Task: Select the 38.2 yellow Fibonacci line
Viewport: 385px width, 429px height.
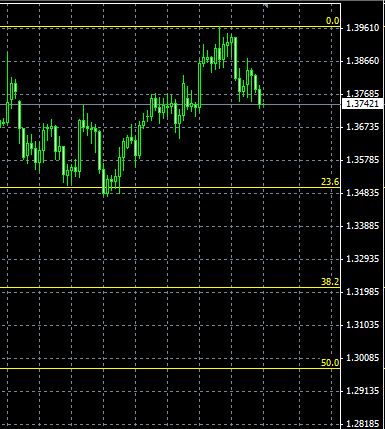Action: click(170, 287)
